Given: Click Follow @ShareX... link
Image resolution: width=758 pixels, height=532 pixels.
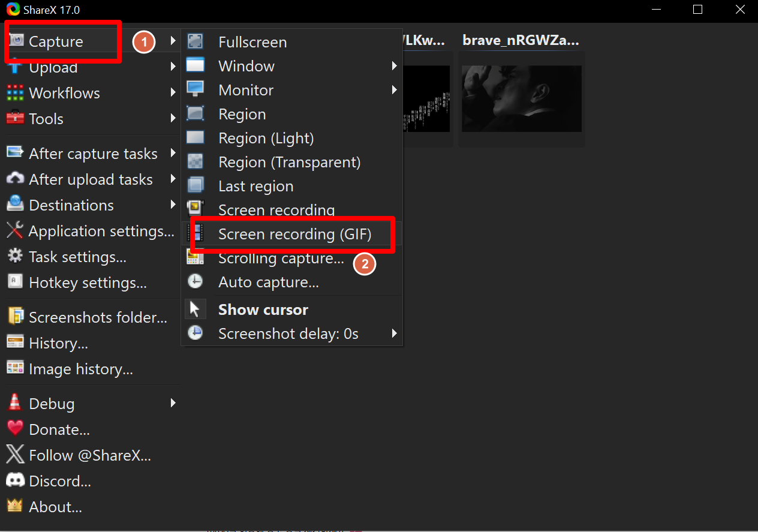Looking at the screenshot, I should coord(91,455).
